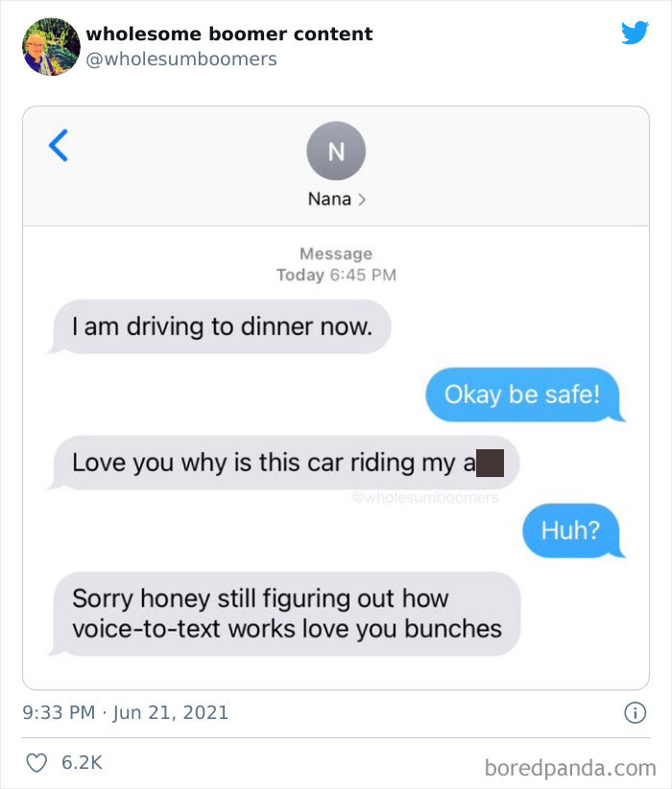Image resolution: width=672 pixels, height=789 pixels.
Task: Select the 'I am driving to dinner now' bubble
Action: [223, 326]
